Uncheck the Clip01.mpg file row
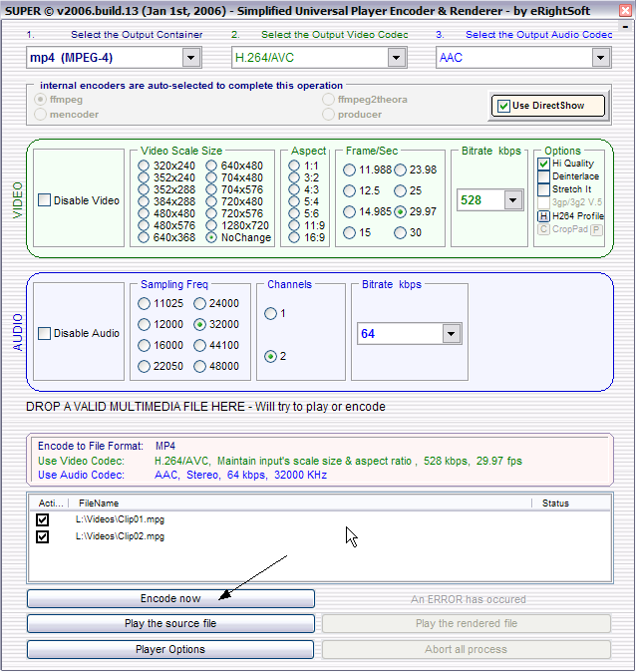 (42, 519)
